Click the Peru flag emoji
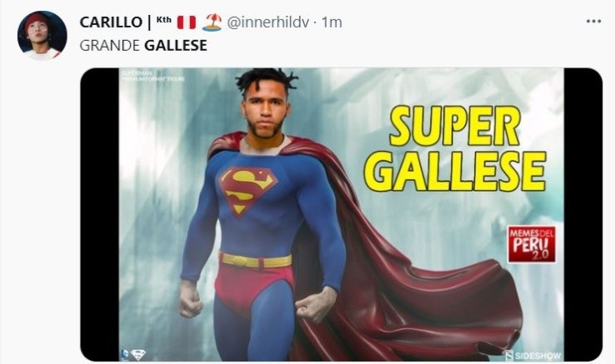This screenshot has height=364, width=615. 187,22
